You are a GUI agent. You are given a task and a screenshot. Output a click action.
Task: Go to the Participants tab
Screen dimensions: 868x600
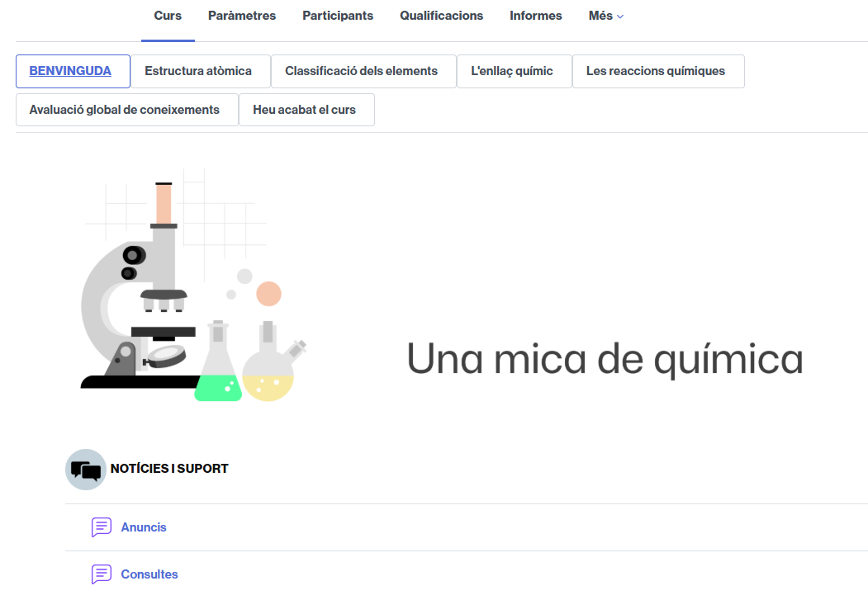(338, 16)
